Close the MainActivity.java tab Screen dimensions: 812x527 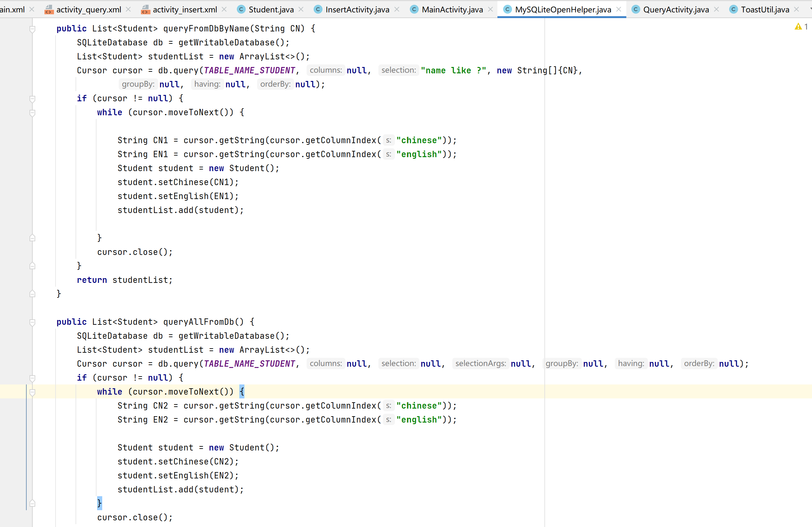(491, 10)
